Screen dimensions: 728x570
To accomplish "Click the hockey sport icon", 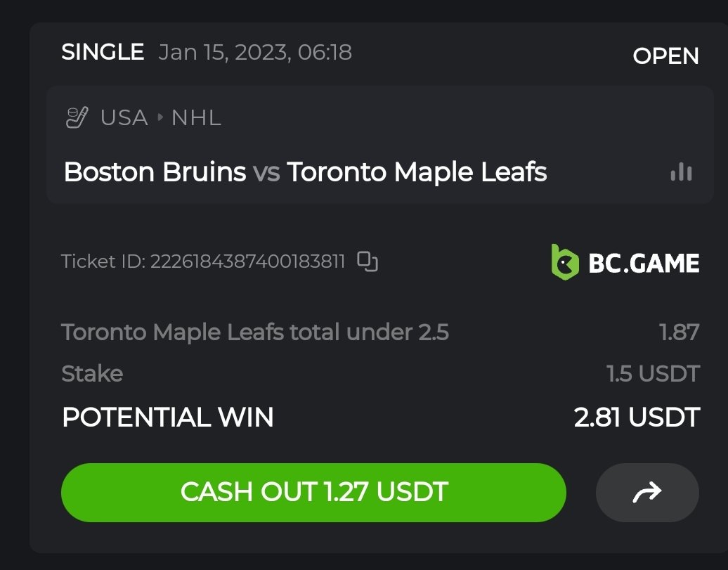I will click(77, 117).
